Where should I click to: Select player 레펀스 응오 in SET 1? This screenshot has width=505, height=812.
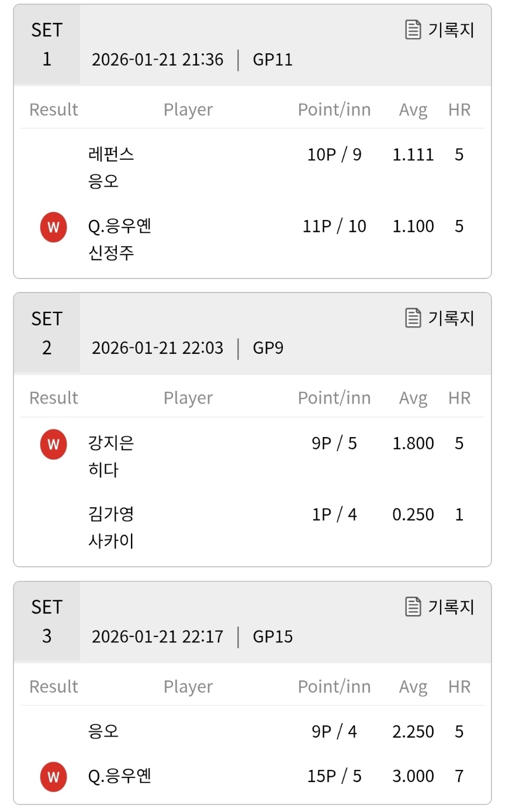pos(111,168)
